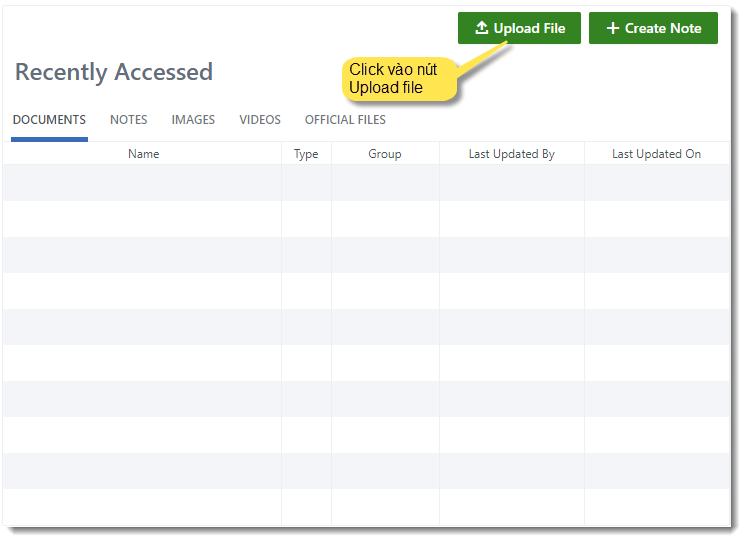Open the NOTES tab

tap(128, 120)
